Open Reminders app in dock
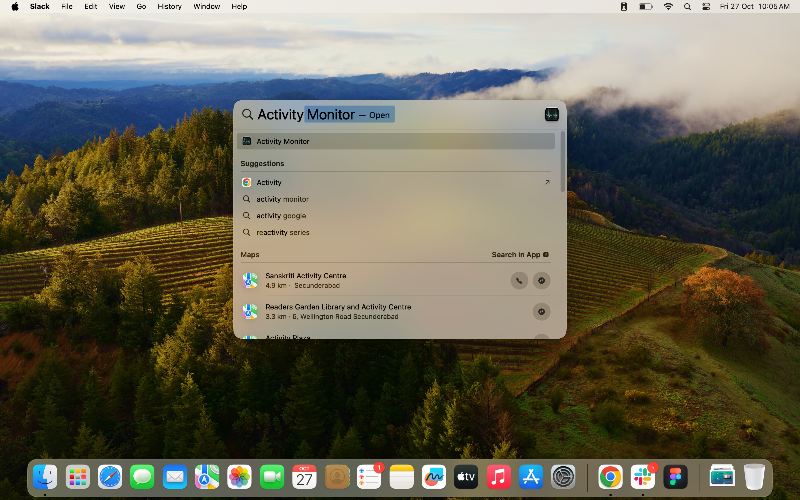The width and height of the screenshot is (800, 500). [x=369, y=477]
